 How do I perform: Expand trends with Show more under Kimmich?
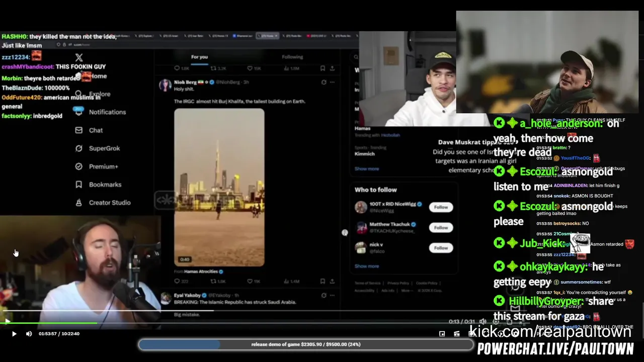[367, 169]
